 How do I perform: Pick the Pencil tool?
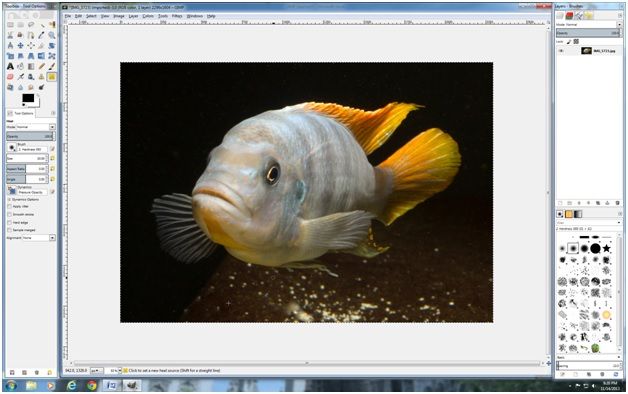(x=41, y=66)
